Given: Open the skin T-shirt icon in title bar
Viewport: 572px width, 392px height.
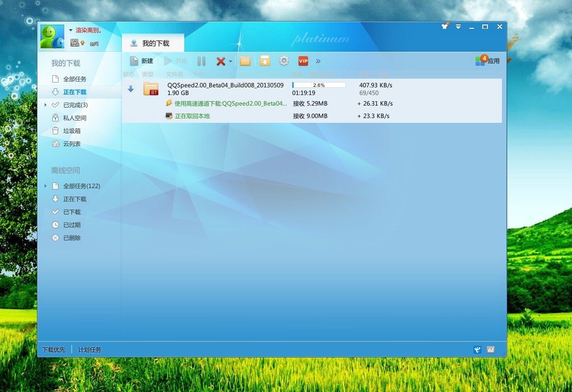Looking at the screenshot, I should 445,26.
